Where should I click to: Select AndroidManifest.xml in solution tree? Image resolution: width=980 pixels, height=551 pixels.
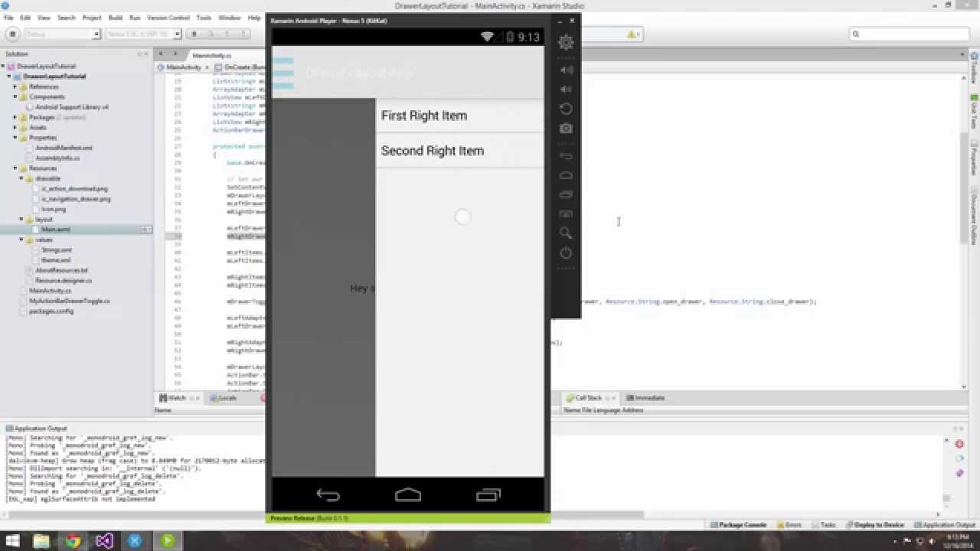pyautogui.click(x=64, y=148)
